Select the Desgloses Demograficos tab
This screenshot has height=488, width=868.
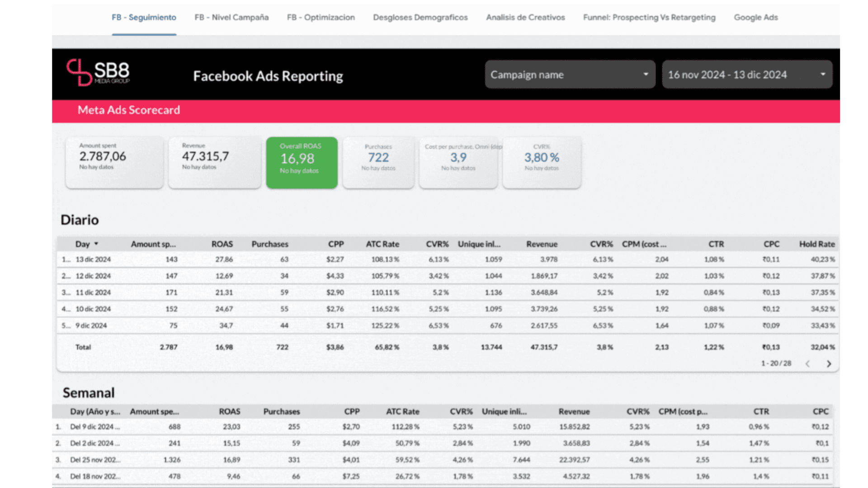coord(420,18)
